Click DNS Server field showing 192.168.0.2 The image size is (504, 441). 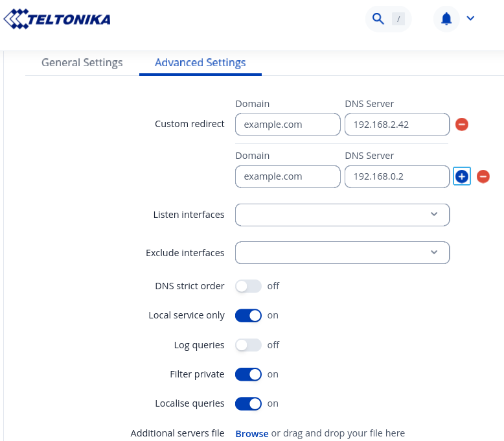tap(397, 176)
